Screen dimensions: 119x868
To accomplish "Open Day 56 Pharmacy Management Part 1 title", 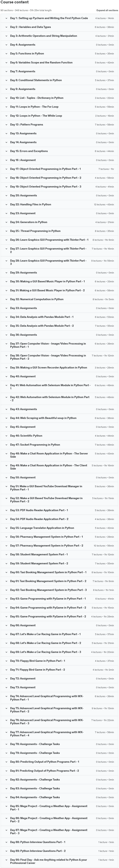I will pos(47,537).
